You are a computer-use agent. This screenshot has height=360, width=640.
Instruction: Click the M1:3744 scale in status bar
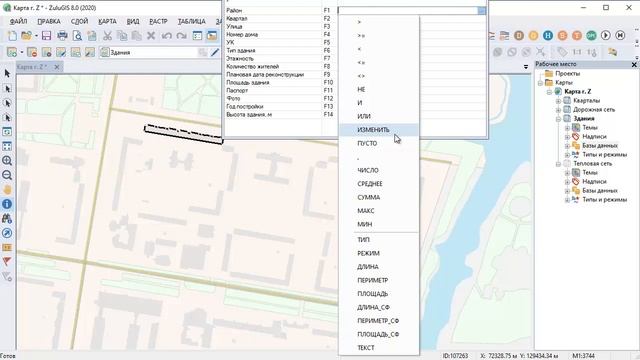tap(583, 356)
